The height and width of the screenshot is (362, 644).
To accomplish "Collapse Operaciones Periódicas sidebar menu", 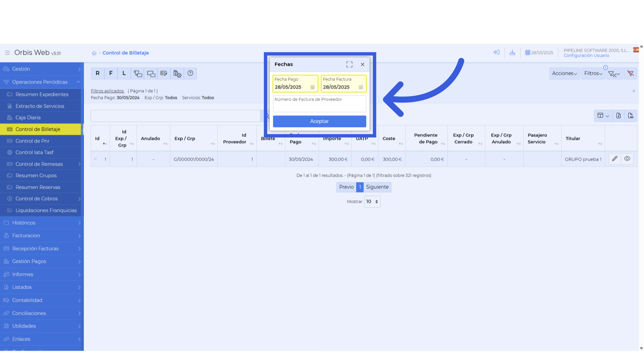I will 42,82.
